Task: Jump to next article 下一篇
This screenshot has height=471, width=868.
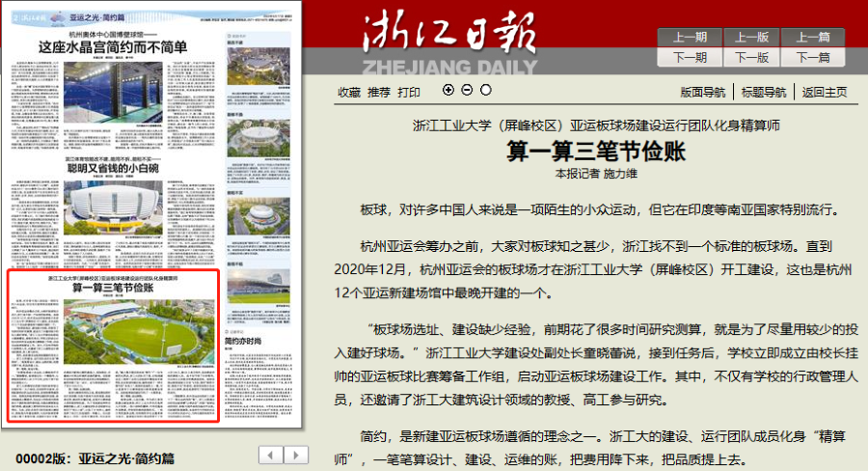Action: 813,57
